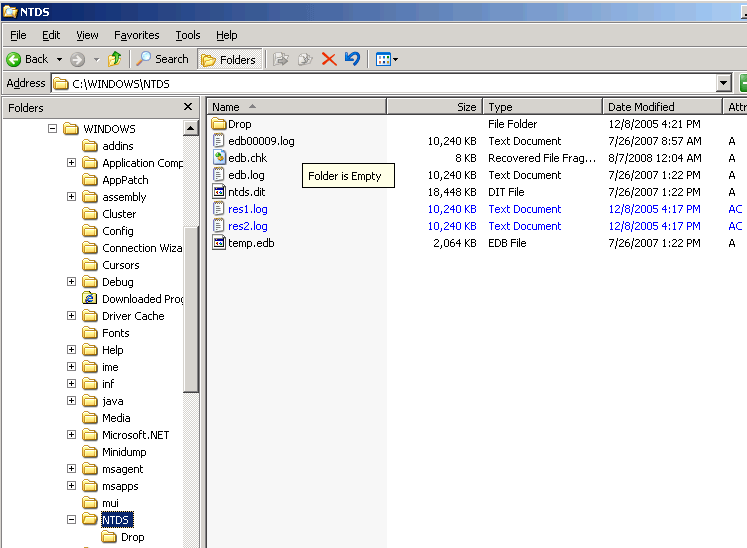Viewport: 747px width, 548px height.
Task: Close the Folders side panel
Action: point(188,107)
